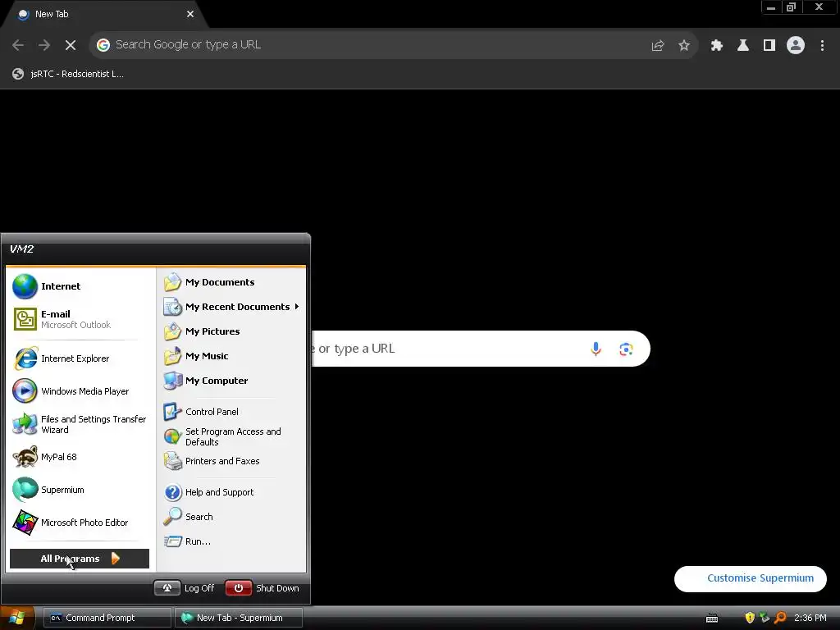Screen dimensions: 840x630
Task: Click the Windows Start button
Action: coord(17,618)
